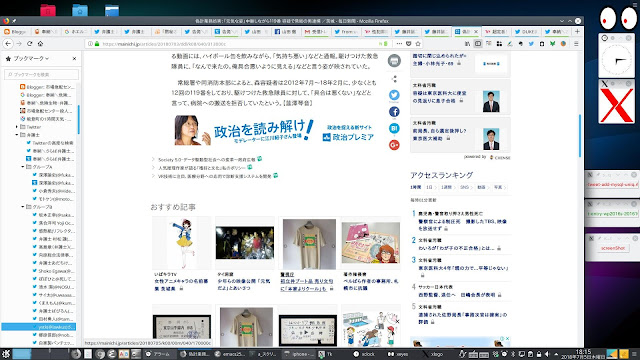Share the article via the Twitter circle icon

394,95
